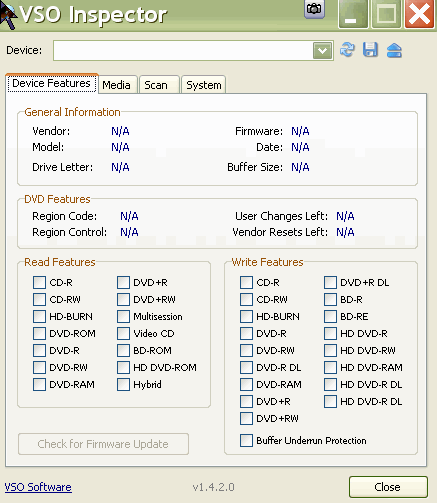Check the Multisession checkbox

[x=123, y=316]
